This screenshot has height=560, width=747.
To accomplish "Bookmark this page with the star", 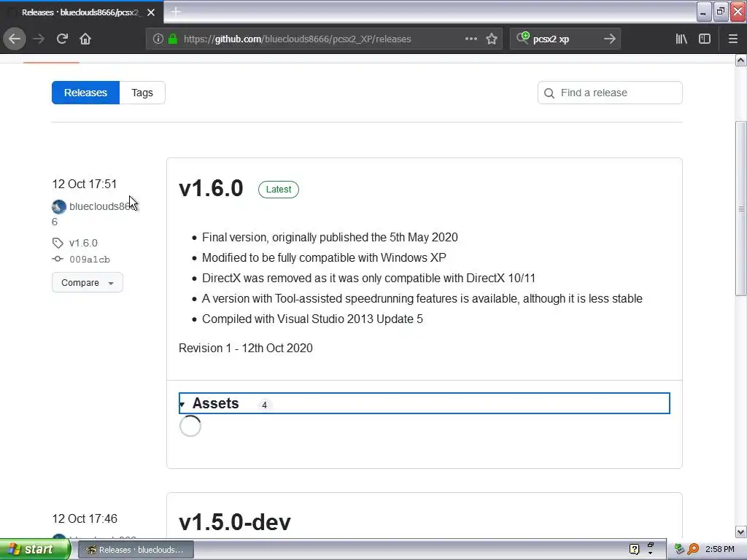I will pos(492,39).
